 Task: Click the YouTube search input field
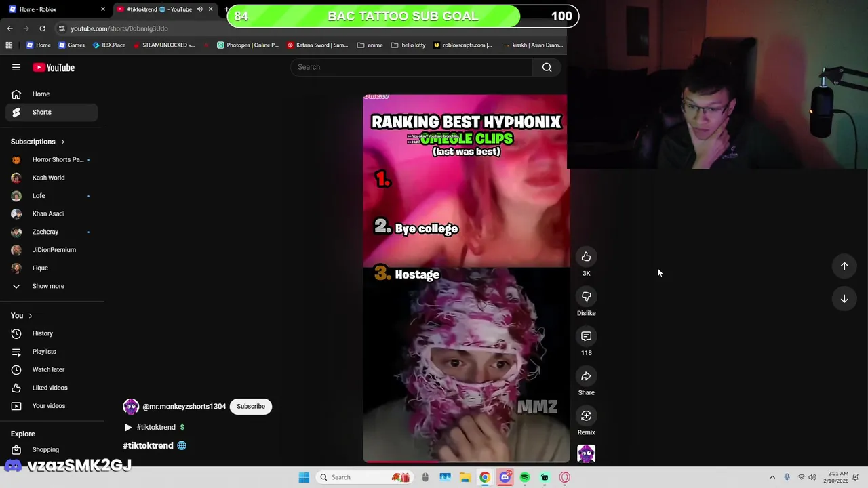pos(412,67)
